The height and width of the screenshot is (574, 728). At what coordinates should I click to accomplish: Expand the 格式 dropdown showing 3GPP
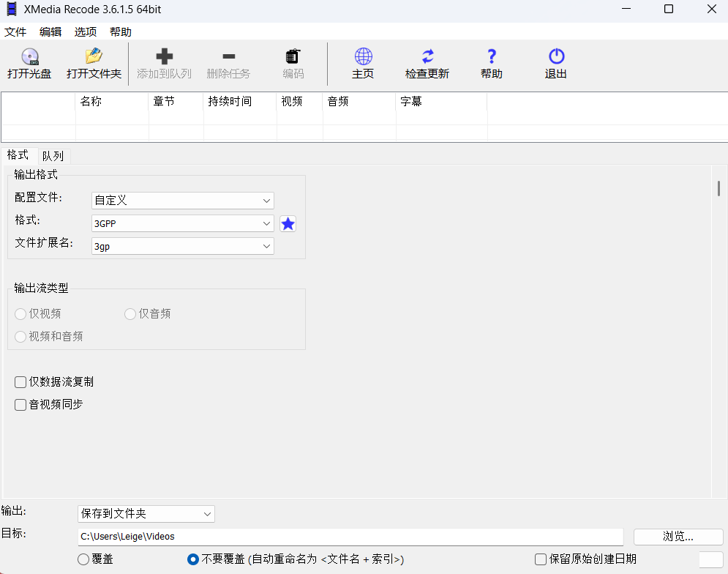pos(182,223)
